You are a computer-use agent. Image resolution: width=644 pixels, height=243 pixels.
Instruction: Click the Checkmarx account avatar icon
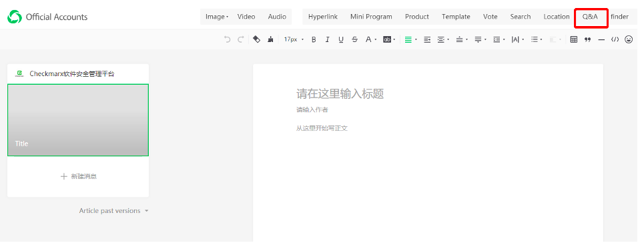point(19,73)
